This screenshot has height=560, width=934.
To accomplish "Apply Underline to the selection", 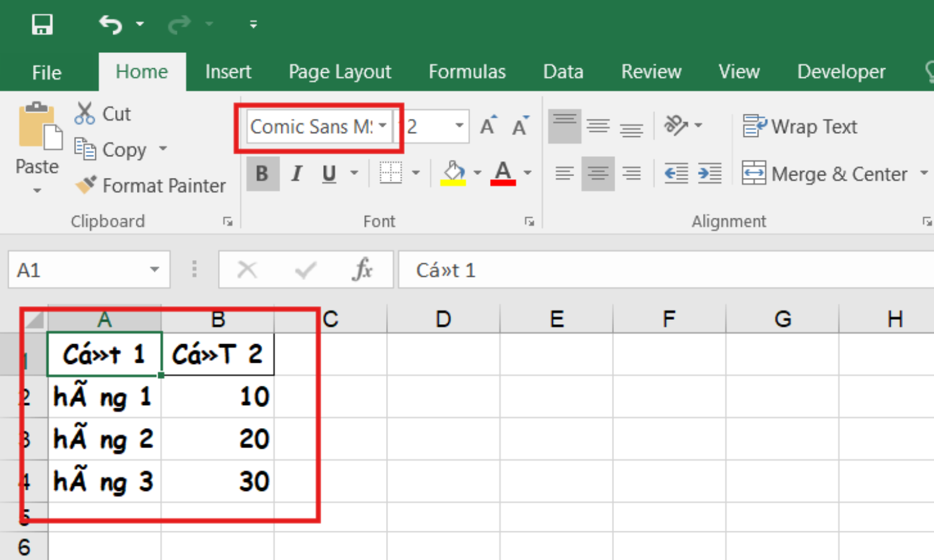I will tap(328, 174).
